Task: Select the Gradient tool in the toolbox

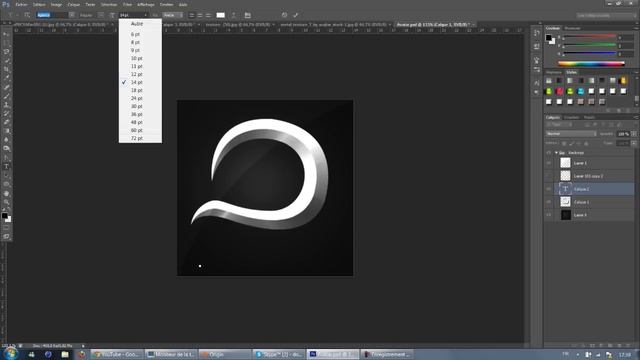Action: [6, 131]
